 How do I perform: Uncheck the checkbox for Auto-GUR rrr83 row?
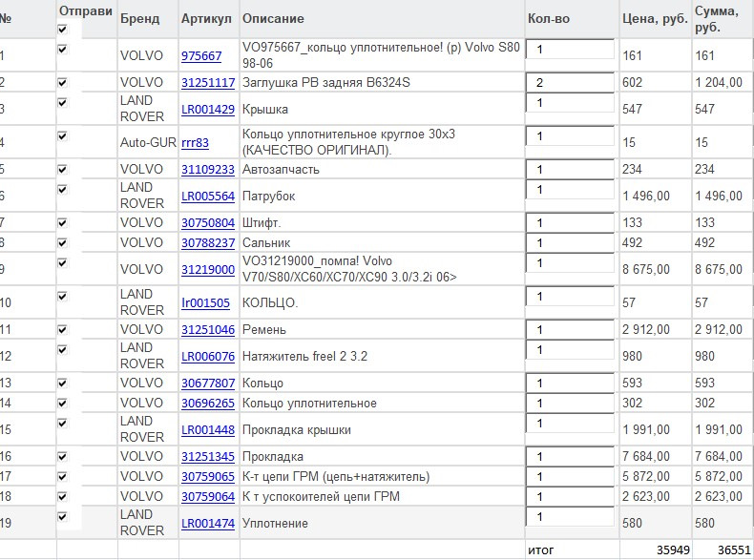coord(63,136)
